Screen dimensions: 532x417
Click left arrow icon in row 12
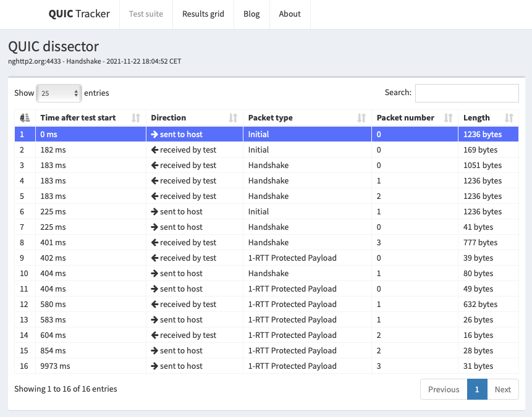tap(154, 305)
